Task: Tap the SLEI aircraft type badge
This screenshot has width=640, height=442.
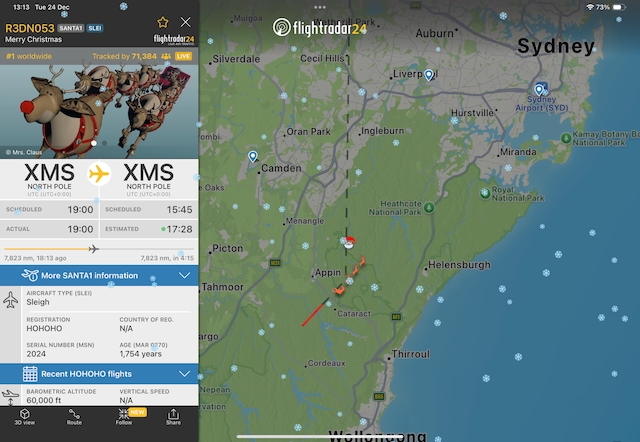Action: pos(95,28)
